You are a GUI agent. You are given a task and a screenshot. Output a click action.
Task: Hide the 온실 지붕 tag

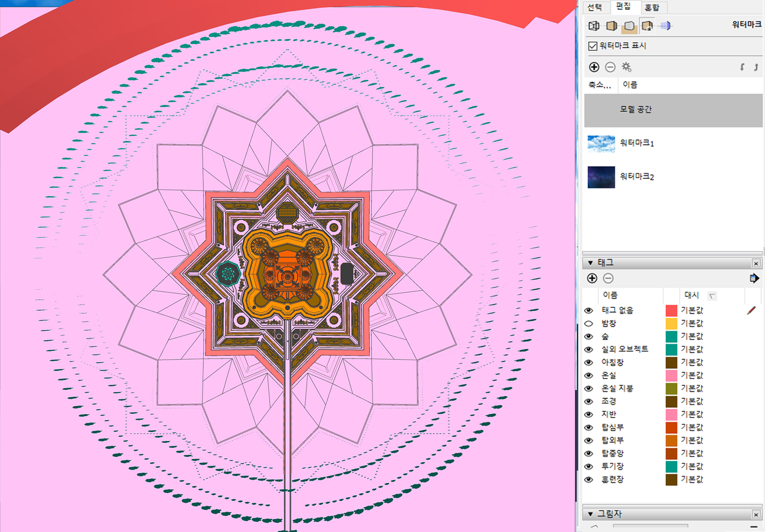[x=588, y=388]
